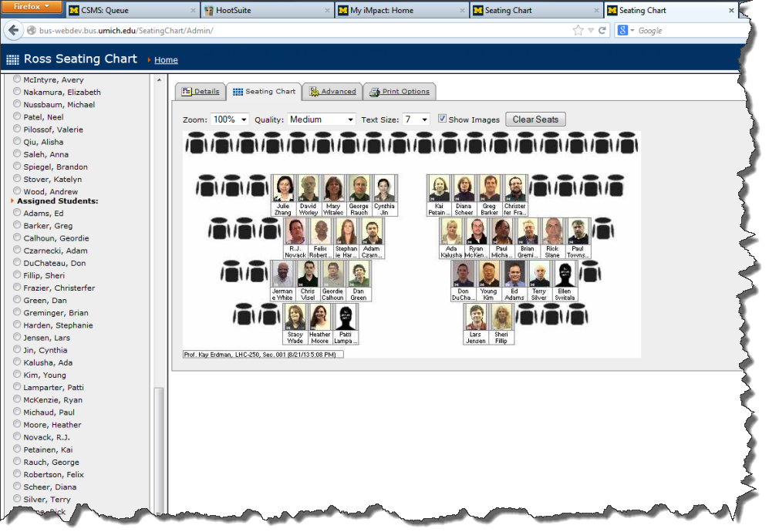Follow the Home link in the header
This screenshot has height=532, width=769.
pyautogui.click(x=166, y=59)
